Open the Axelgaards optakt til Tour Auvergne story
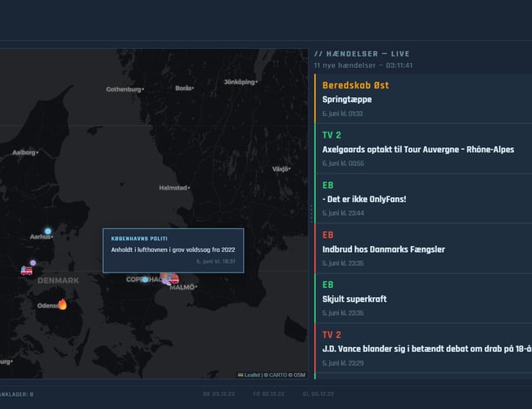Viewport: 532px width, 409px height. pos(423,149)
